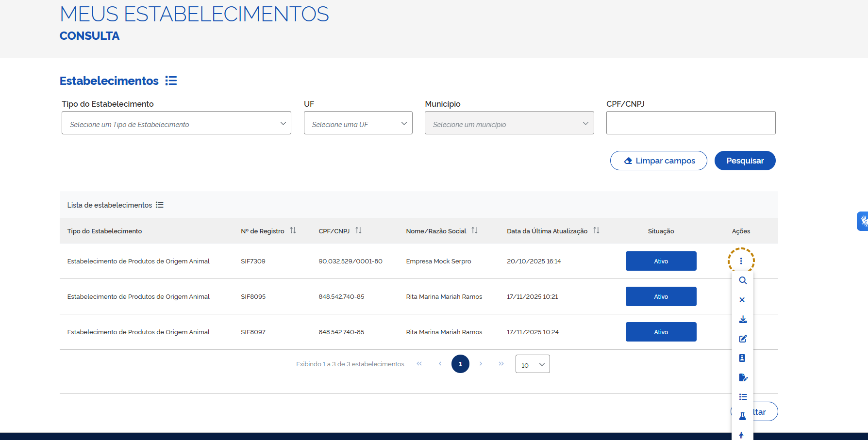Open the UF selection dropdown
Image resolution: width=868 pixels, height=440 pixels.
358,123
